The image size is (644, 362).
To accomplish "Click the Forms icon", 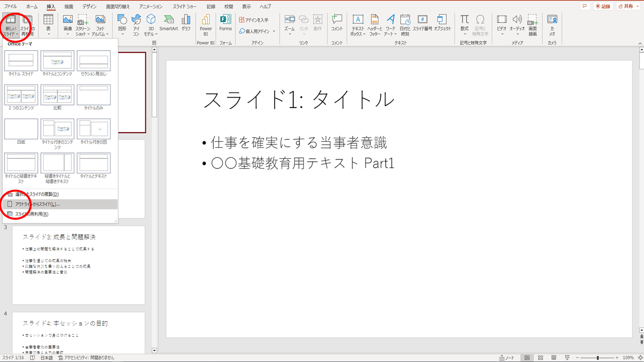I will click(x=225, y=23).
